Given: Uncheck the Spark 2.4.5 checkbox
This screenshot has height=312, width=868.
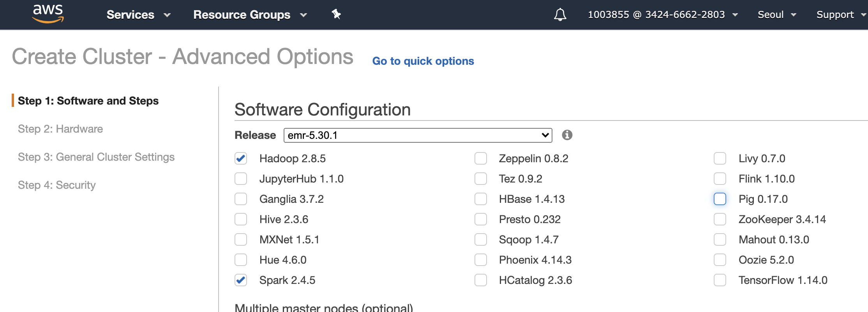Looking at the screenshot, I should pyautogui.click(x=241, y=280).
